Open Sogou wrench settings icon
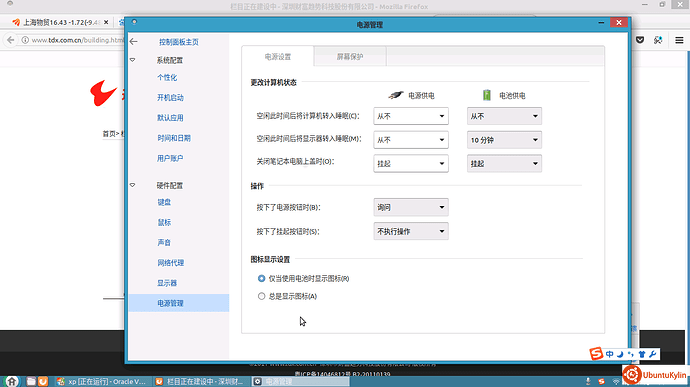Screen dimensions: 690x387 pos(653,354)
